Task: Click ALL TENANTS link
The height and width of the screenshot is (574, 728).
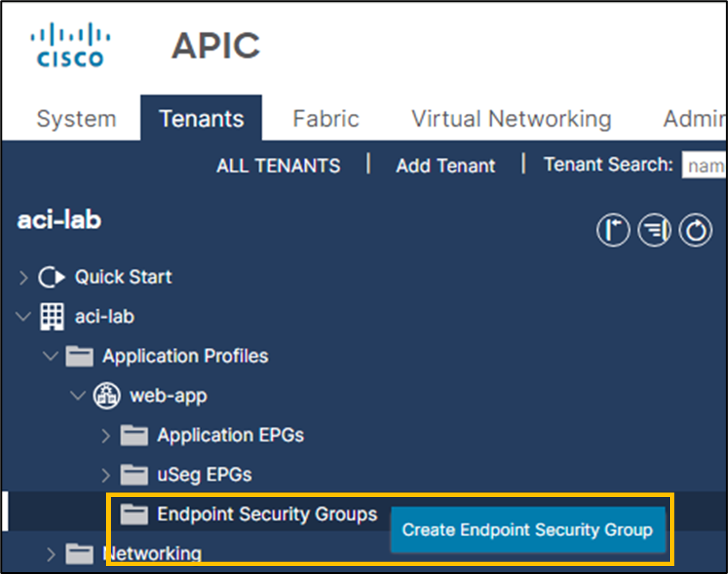Action: pyautogui.click(x=279, y=166)
